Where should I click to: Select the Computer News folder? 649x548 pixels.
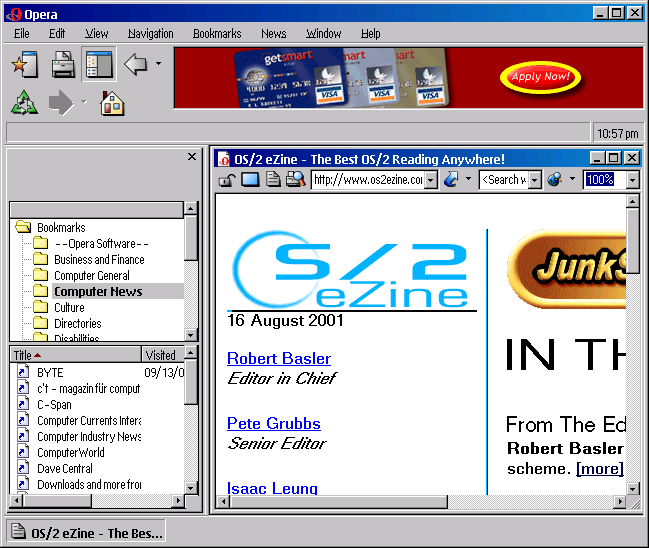(x=98, y=291)
